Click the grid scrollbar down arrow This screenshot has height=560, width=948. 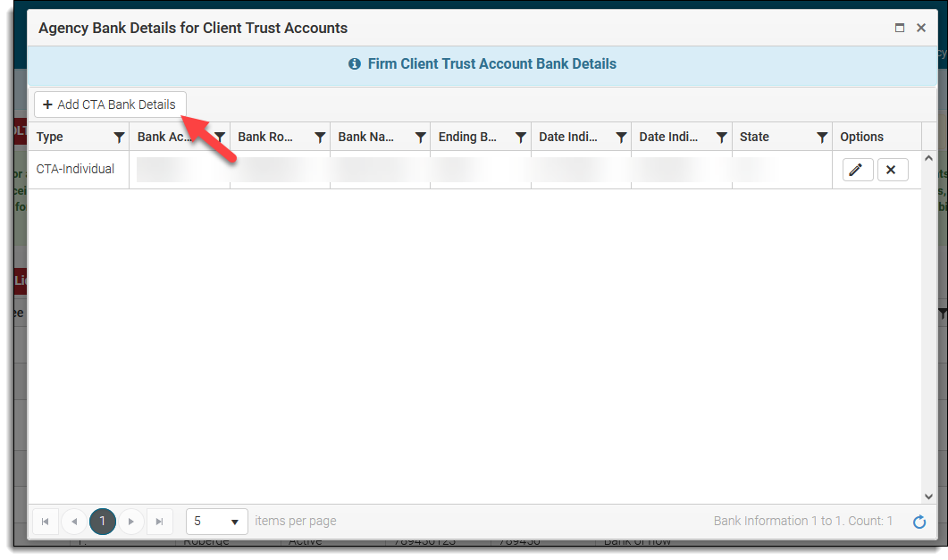click(x=928, y=497)
